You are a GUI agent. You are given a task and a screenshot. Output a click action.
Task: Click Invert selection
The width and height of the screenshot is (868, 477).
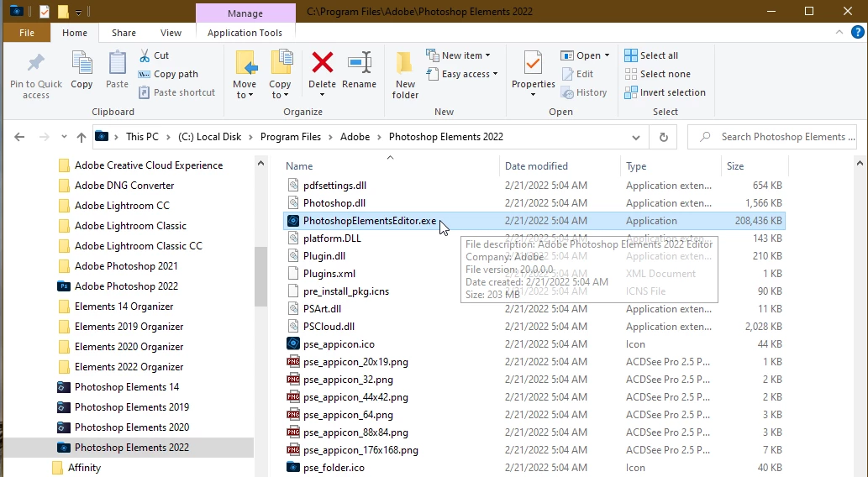665,92
